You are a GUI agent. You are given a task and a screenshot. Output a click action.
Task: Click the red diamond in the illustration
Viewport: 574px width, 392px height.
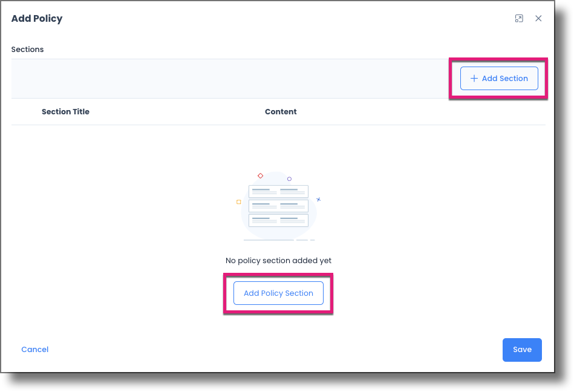pos(261,176)
